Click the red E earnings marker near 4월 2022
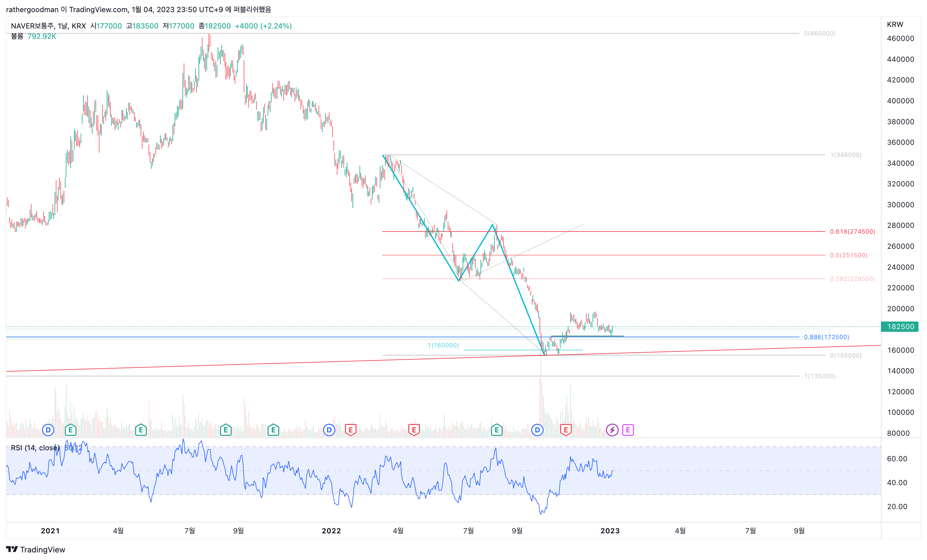The image size is (927, 560). point(414,430)
